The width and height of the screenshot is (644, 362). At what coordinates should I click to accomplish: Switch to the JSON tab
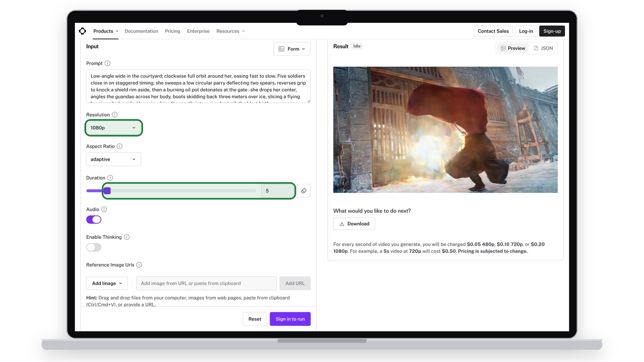(543, 48)
